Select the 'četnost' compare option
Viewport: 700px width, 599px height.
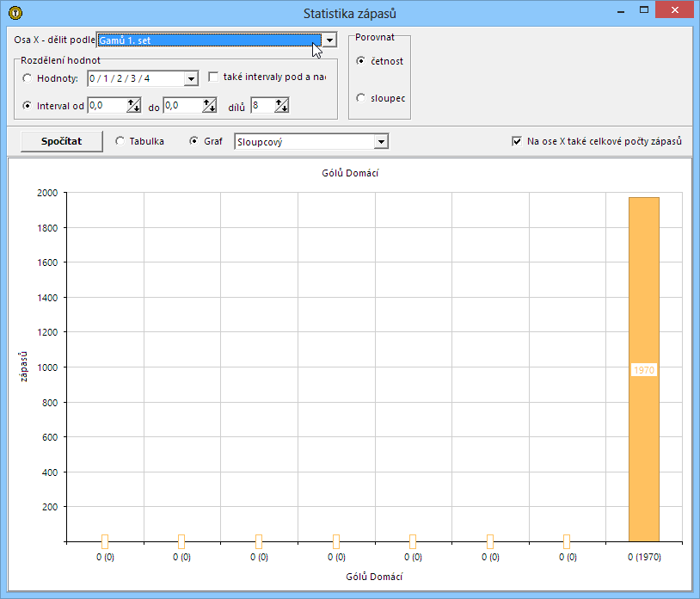361,61
